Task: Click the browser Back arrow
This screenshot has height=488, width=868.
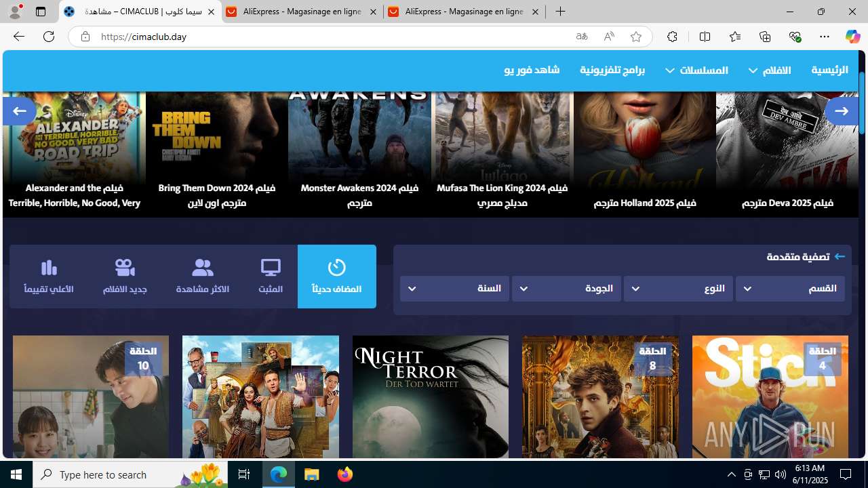Action: coord(18,37)
